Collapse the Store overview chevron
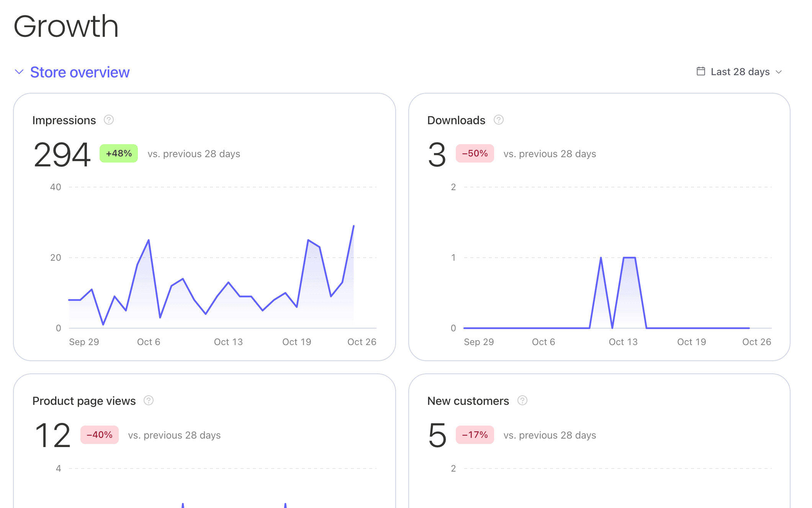Viewport: 812px width, 508px height. (19, 72)
